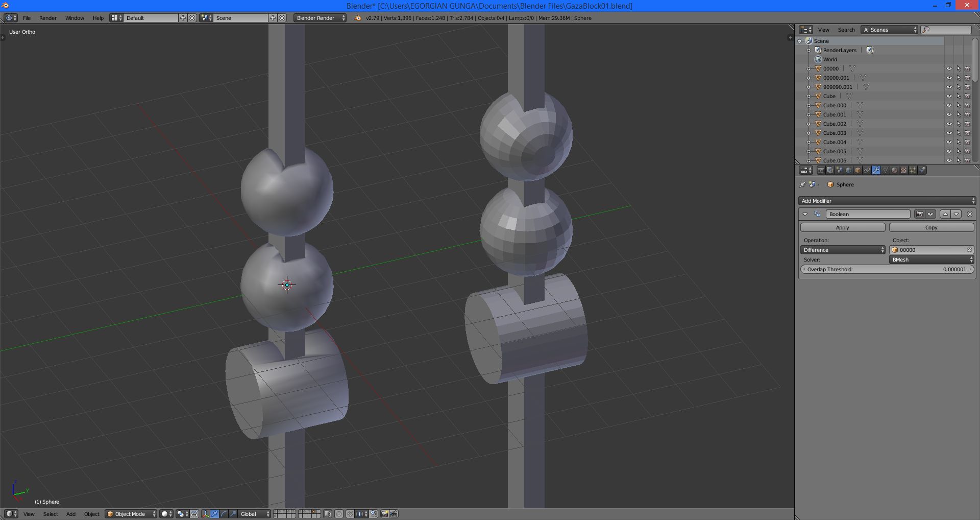Toggle proportional editing circle icon
This screenshot has height=520, width=980.
[x=339, y=514]
